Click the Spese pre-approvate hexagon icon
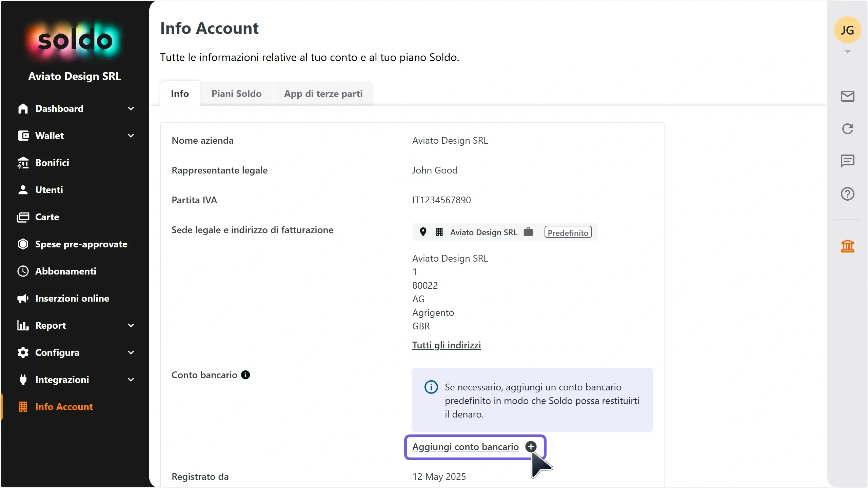The image size is (868, 488). (x=23, y=244)
